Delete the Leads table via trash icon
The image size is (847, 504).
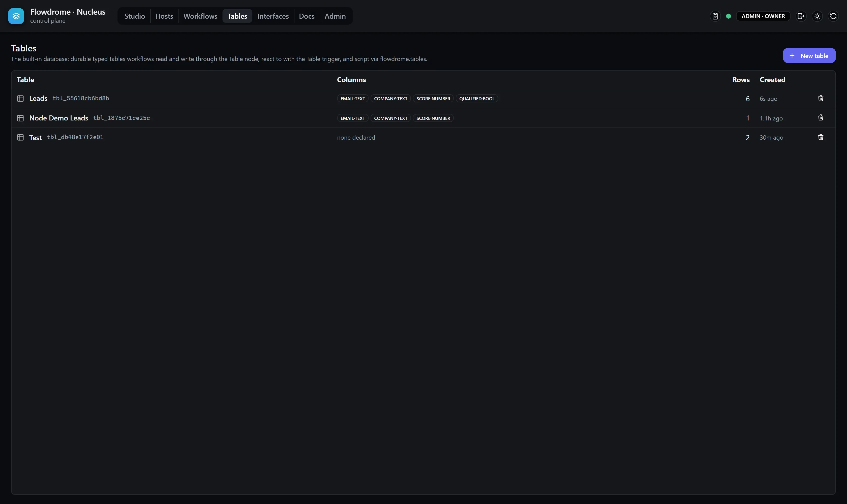(821, 99)
